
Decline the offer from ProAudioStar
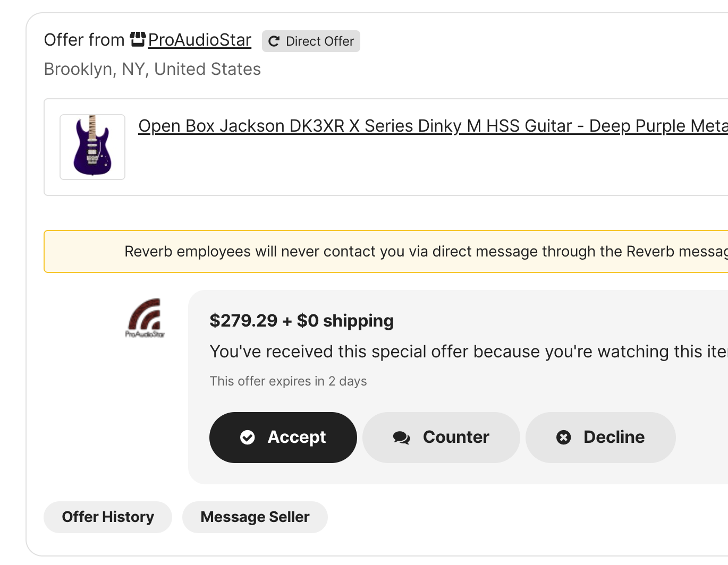600,437
